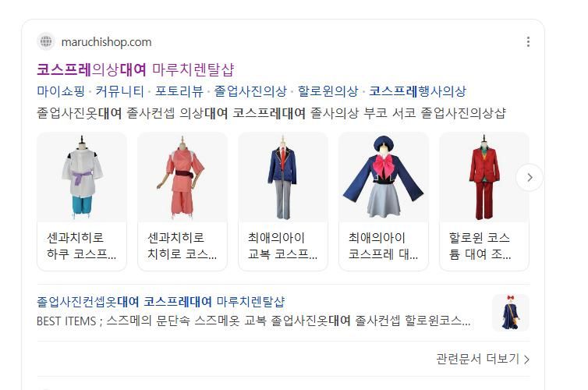Go to the 마이쇼핑 sublink

(61, 91)
